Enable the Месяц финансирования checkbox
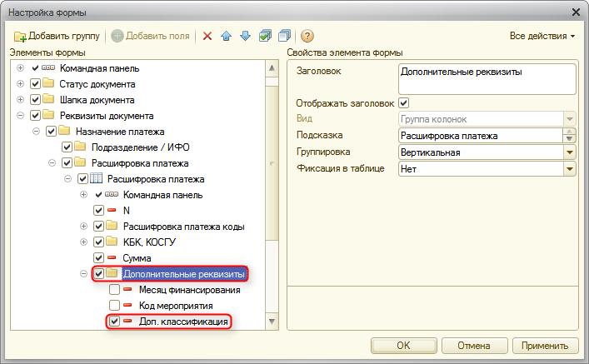The width and height of the screenshot is (589, 364). 115,289
